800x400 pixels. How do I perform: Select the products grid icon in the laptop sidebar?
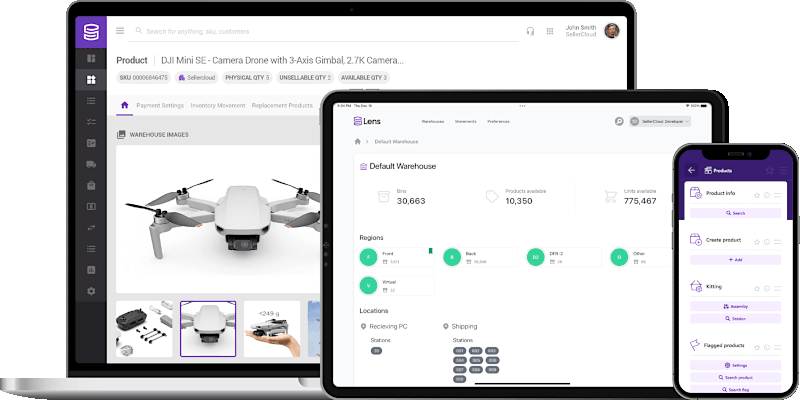(x=91, y=80)
